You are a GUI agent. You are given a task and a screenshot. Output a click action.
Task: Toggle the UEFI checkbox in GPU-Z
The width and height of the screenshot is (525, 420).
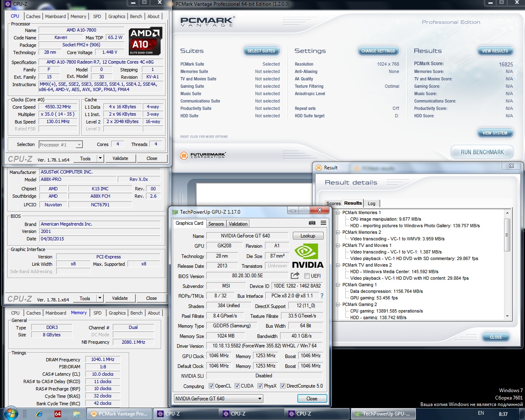pos(307,276)
